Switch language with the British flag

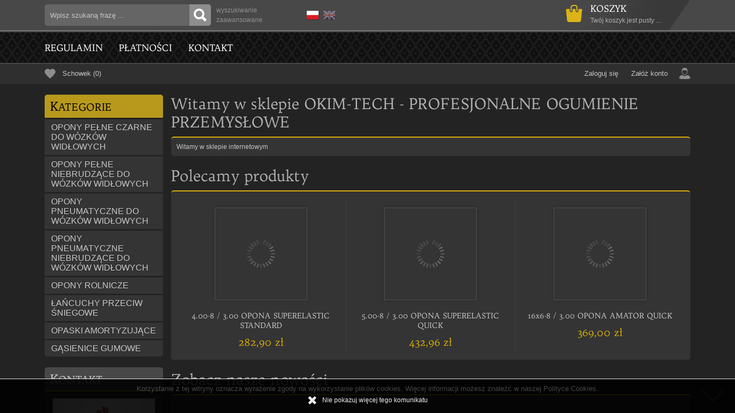329,15
